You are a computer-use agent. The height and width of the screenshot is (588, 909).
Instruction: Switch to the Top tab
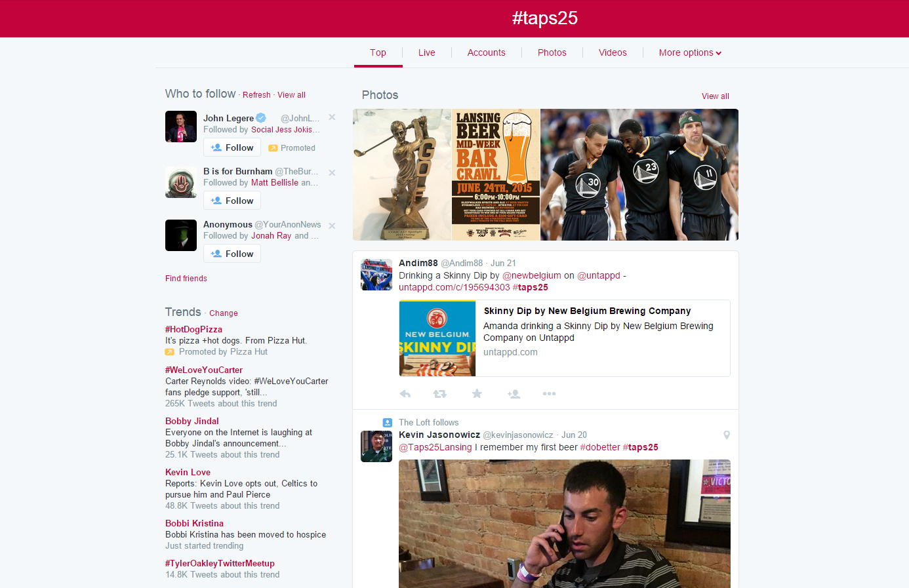click(x=378, y=52)
